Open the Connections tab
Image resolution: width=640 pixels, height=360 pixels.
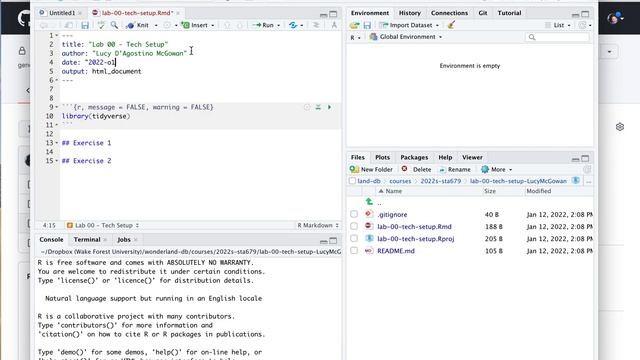[x=449, y=13]
